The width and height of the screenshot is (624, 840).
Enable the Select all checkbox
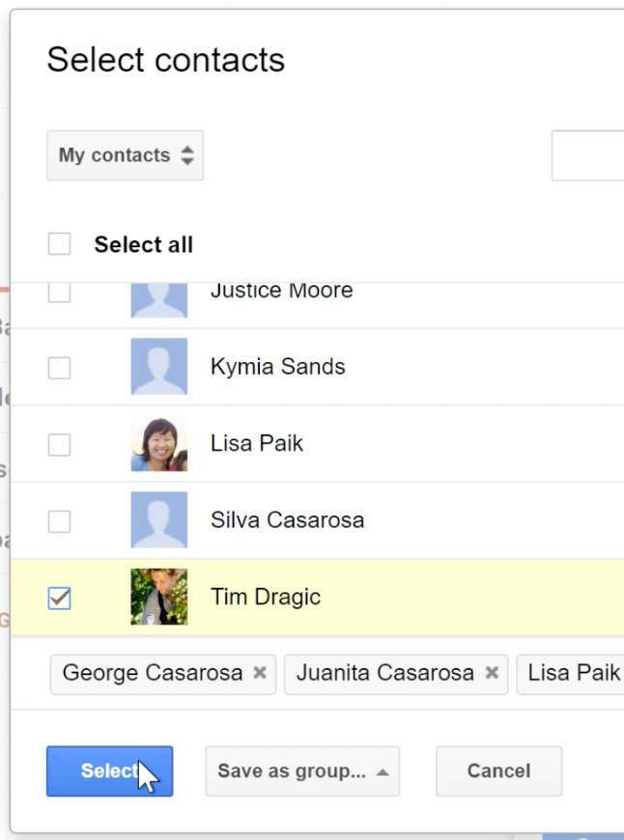(x=58, y=244)
